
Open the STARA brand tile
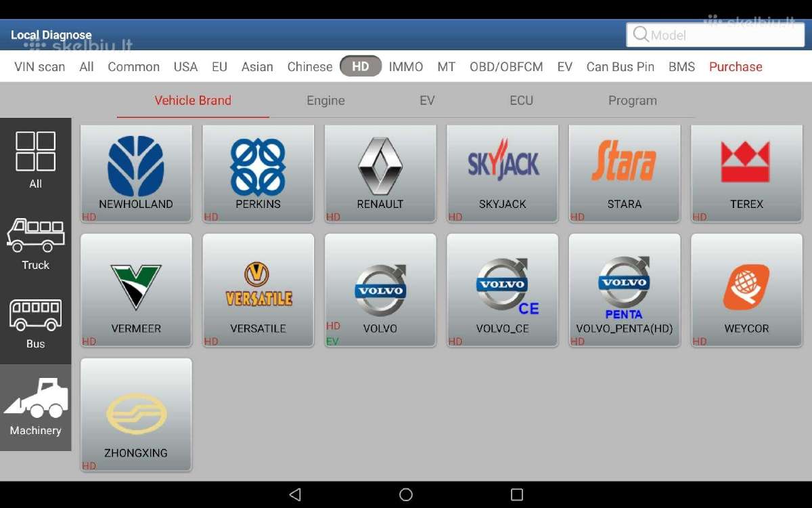point(624,173)
